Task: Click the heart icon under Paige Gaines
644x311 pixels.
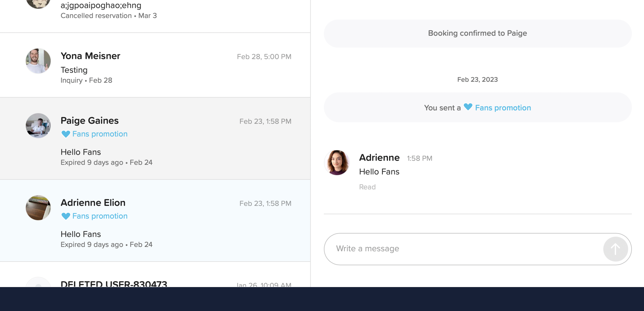Action: pyautogui.click(x=66, y=134)
